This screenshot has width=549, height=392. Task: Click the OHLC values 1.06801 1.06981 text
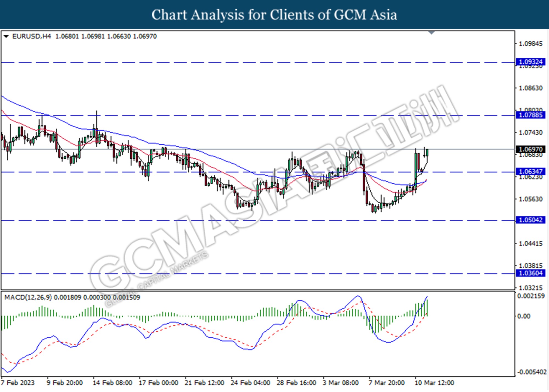80,37
